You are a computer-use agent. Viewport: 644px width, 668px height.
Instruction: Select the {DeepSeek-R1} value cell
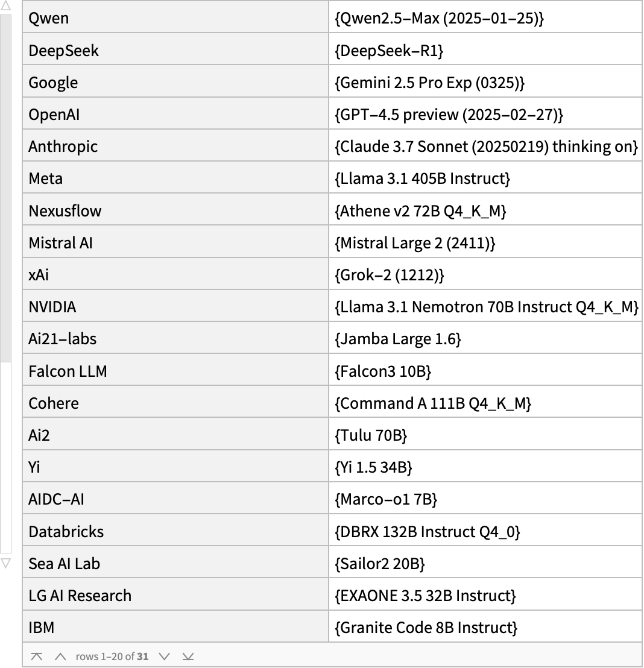389,51
